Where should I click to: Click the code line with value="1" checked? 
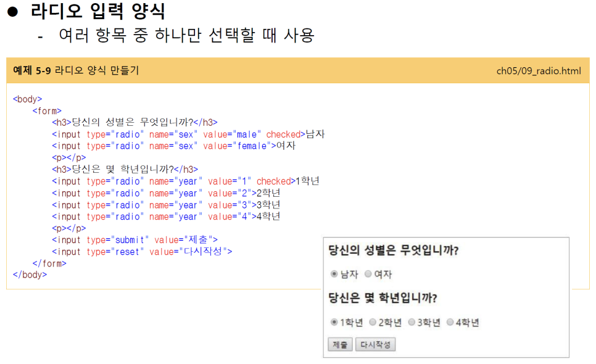(186, 181)
